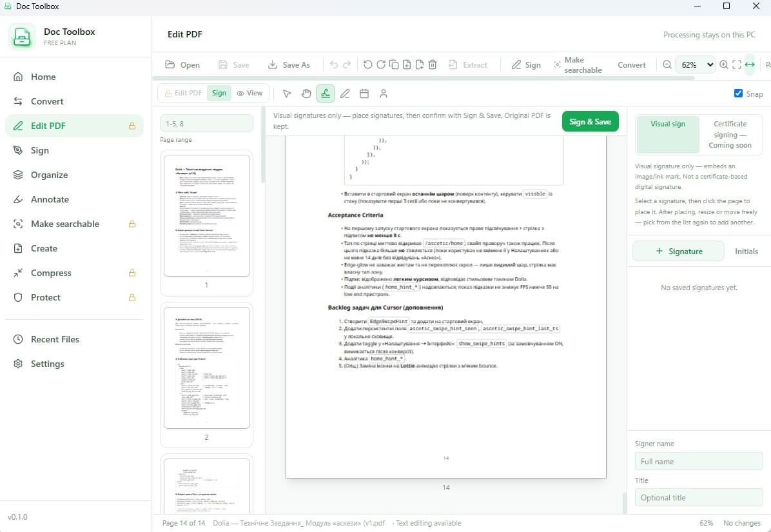Toggle the Snap checkbox

738,94
